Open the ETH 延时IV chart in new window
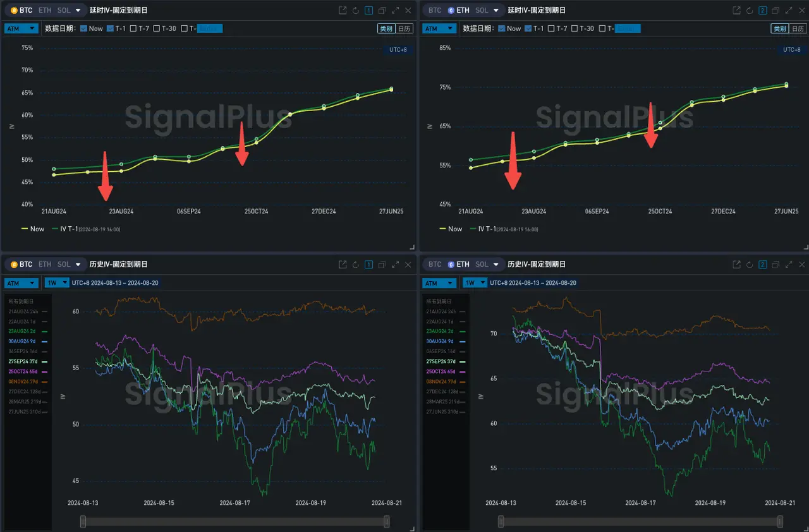Viewport: 809px width, 532px height. [x=736, y=10]
